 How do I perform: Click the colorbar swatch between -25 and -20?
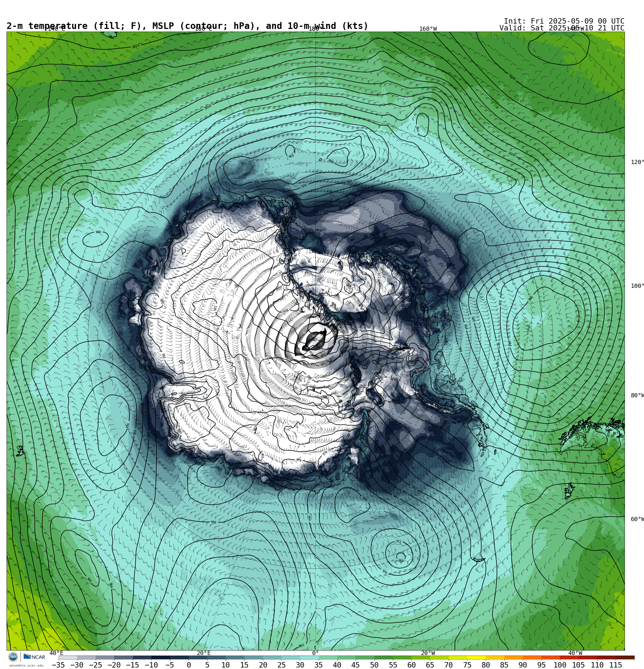[x=105, y=657]
